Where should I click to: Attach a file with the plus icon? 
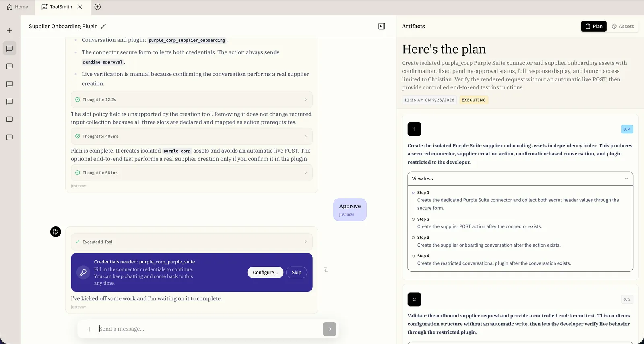pyautogui.click(x=90, y=329)
